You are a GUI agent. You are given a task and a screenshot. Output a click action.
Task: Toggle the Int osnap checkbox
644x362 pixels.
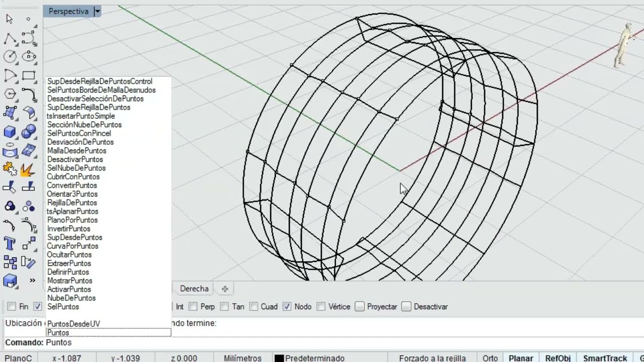tap(180, 307)
